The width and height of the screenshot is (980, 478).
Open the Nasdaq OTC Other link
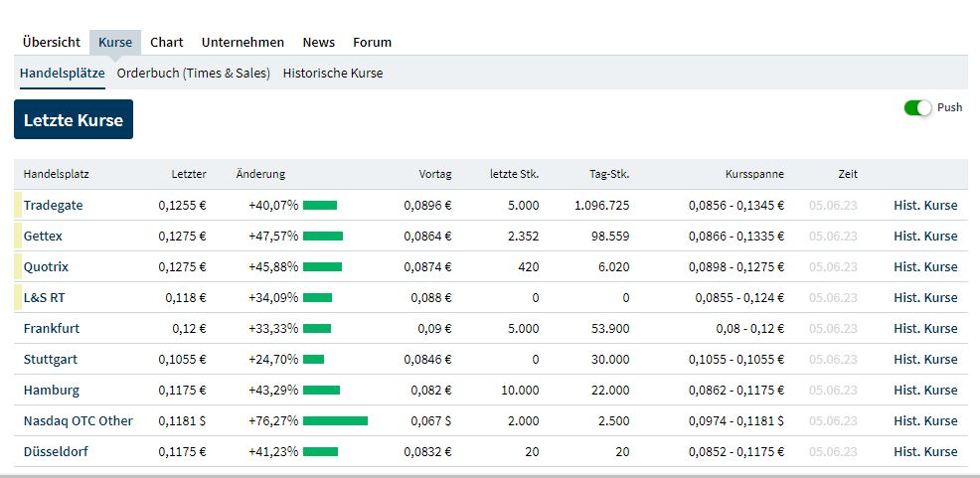point(79,420)
